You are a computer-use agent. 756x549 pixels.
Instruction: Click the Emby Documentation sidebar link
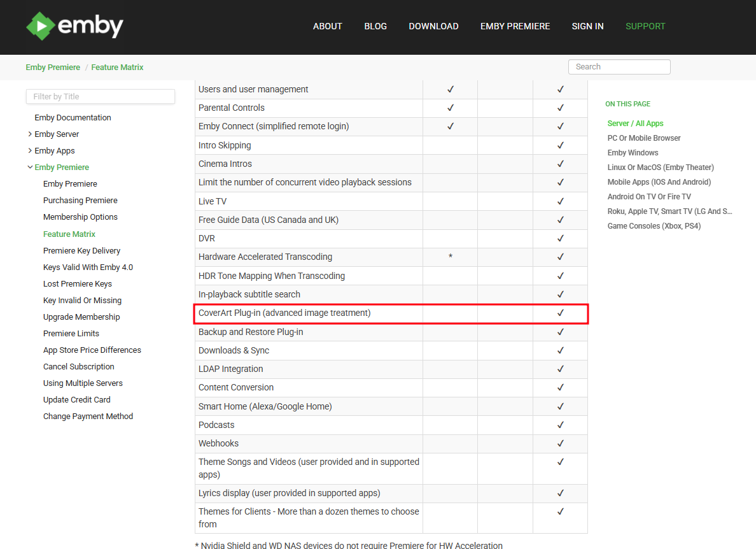(73, 118)
